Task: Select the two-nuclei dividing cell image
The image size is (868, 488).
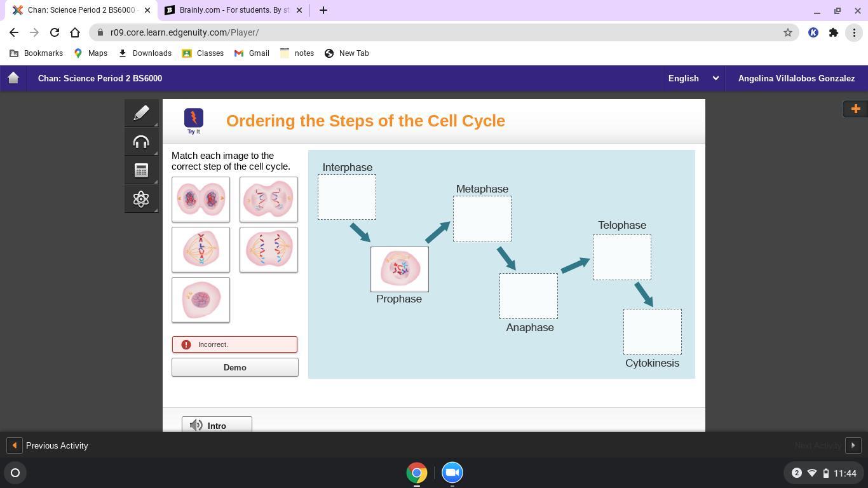Action: (201, 200)
